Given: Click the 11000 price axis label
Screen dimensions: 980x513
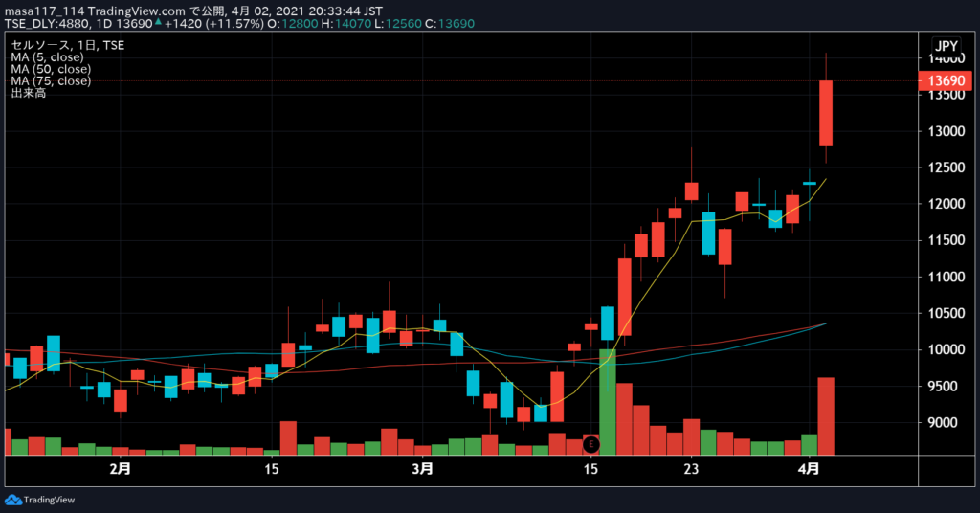Looking at the screenshot, I should [x=947, y=277].
